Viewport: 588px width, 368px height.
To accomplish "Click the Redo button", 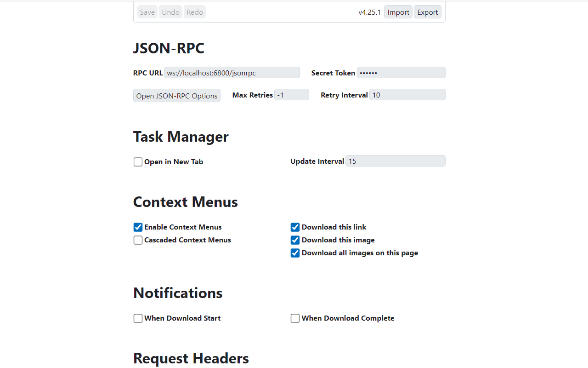I will [x=194, y=11].
